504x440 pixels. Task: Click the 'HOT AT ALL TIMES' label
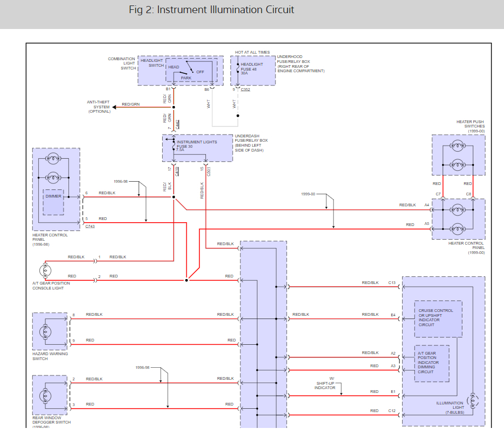pos(253,52)
